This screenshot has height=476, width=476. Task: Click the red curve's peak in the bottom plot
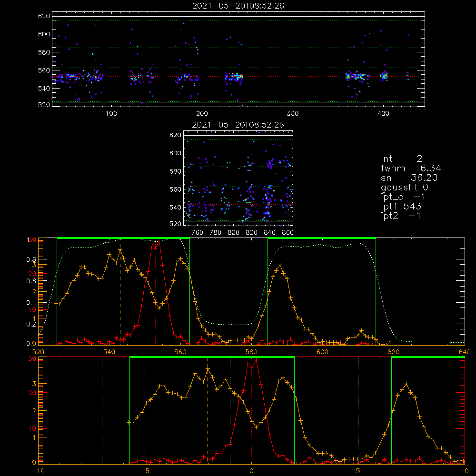257,360
